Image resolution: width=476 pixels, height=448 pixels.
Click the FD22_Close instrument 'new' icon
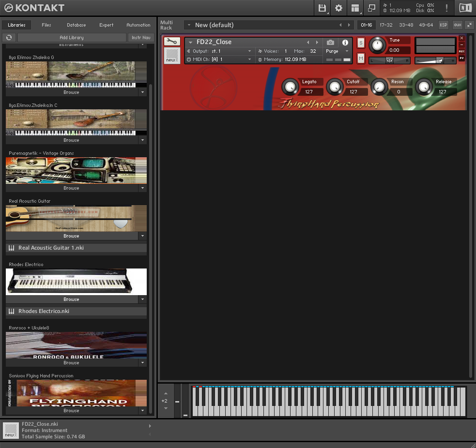tap(172, 55)
